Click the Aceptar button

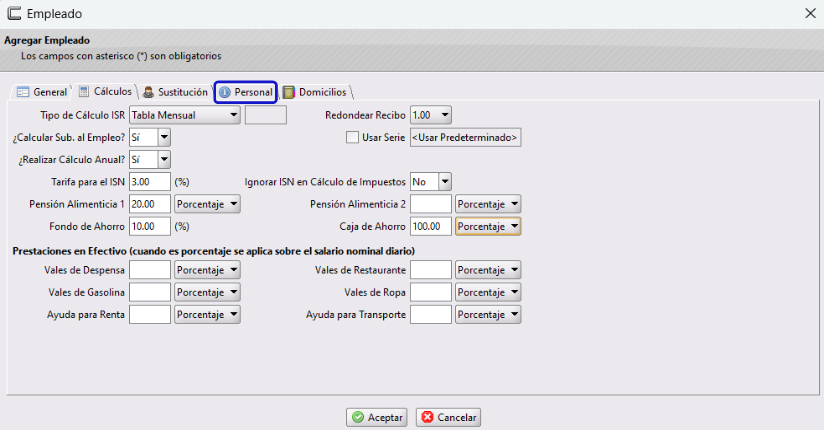pyautogui.click(x=377, y=417)
